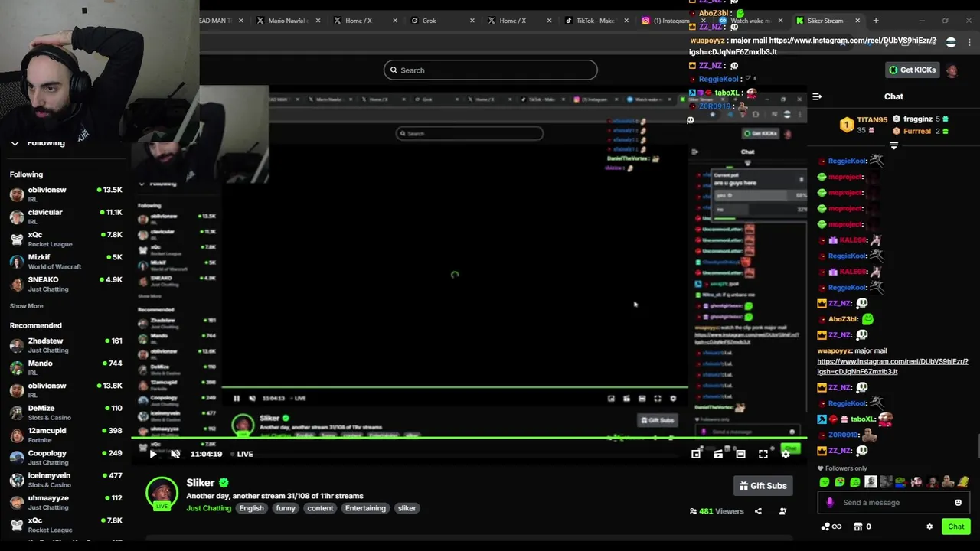This screenshot has height=551, width=980.
Task: Close the Grok browser tab
Action: pos(472,21)
